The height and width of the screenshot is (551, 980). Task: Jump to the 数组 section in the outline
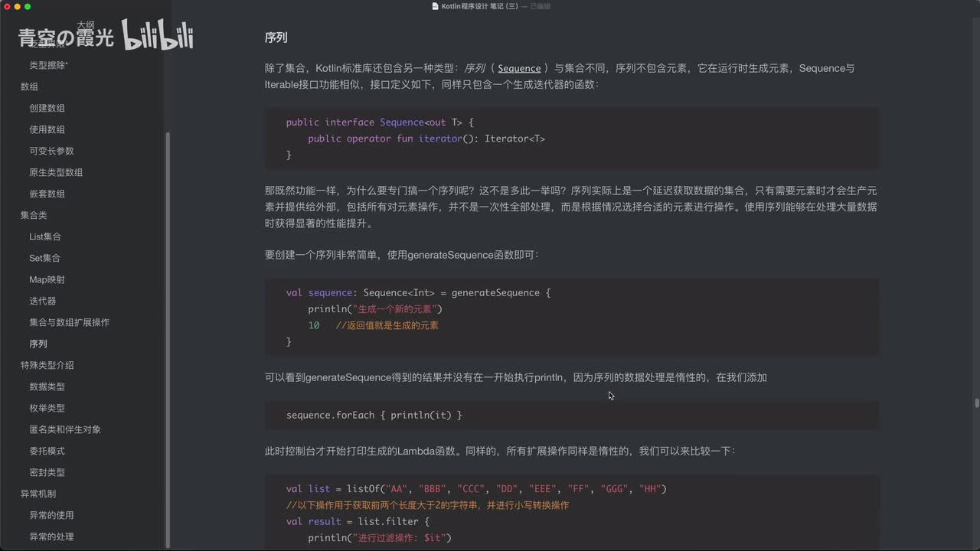coord(29,86)
